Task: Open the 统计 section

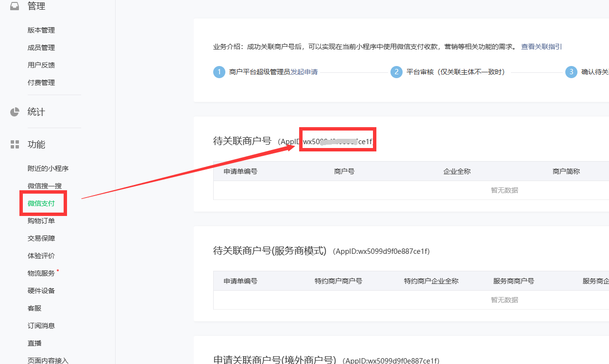Action: (36, 112)
